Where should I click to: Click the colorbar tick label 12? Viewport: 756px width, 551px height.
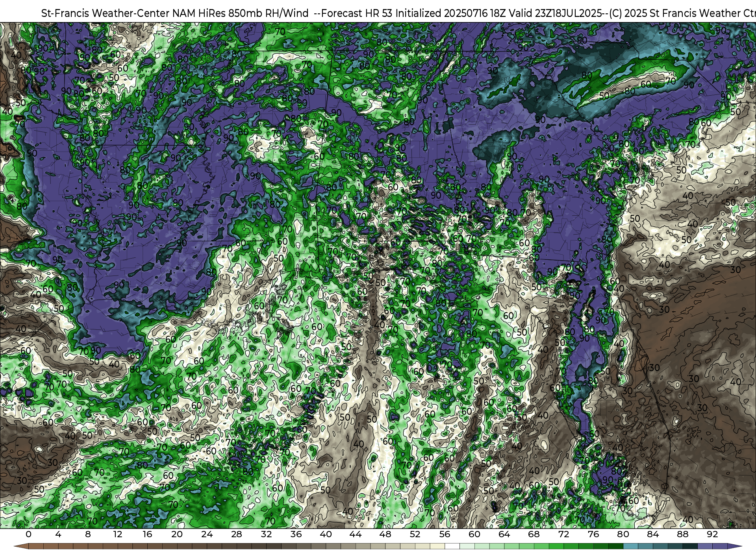tap(118, 534)
